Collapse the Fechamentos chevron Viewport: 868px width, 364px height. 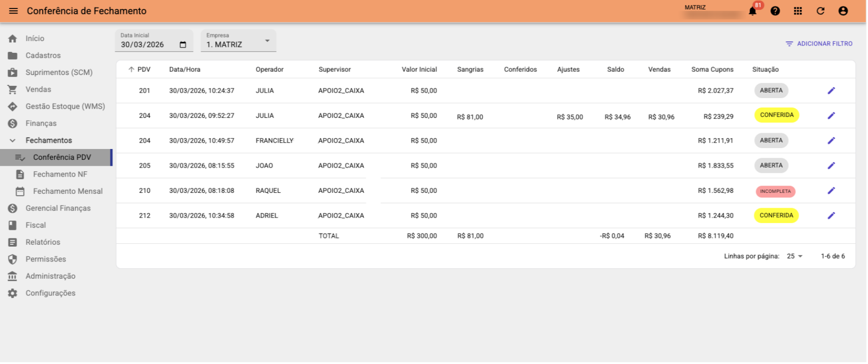point(13,140)
